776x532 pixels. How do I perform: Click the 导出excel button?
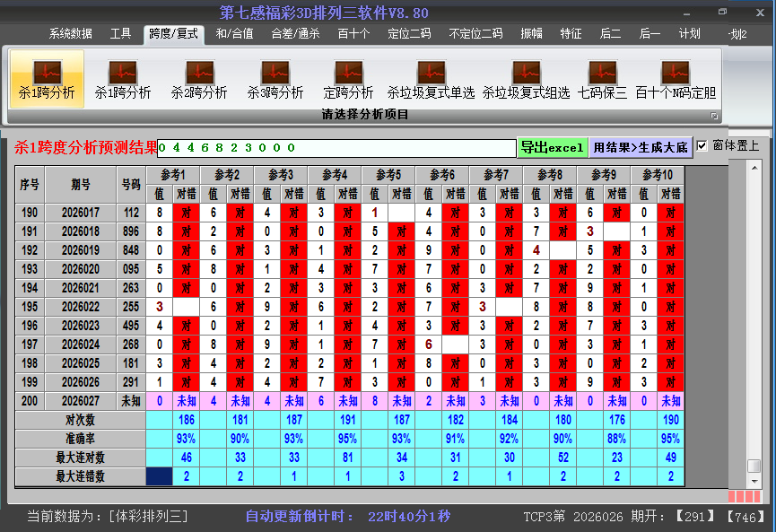(x=552, y=147)
